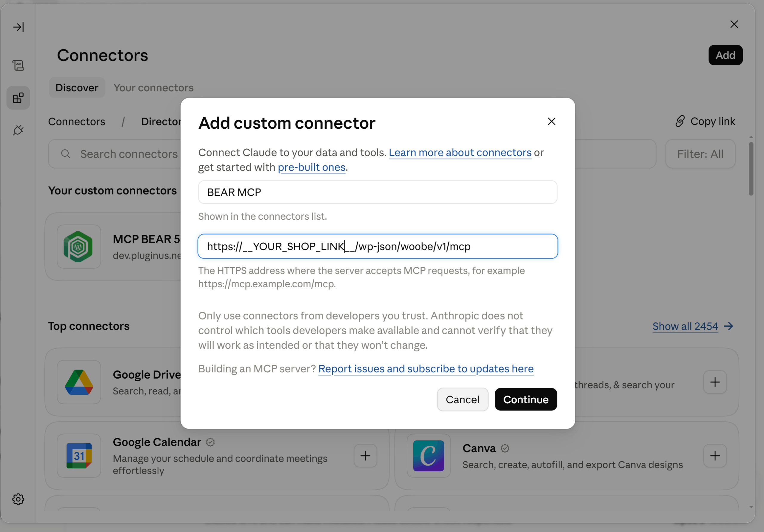Click the vertical scrollbar thumb

[751, 169]
